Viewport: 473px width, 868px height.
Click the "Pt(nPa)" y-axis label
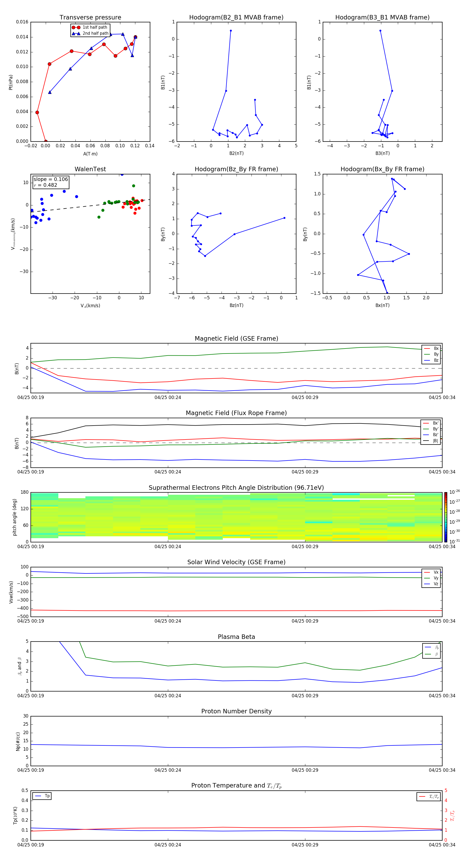[11, 82]
